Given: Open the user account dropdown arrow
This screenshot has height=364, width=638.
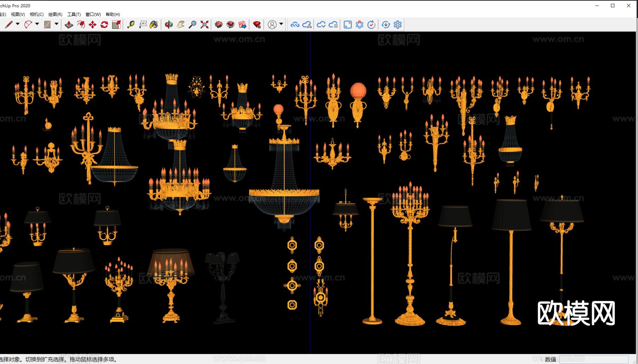Looking at the screenshot, I should coord(281,24).
